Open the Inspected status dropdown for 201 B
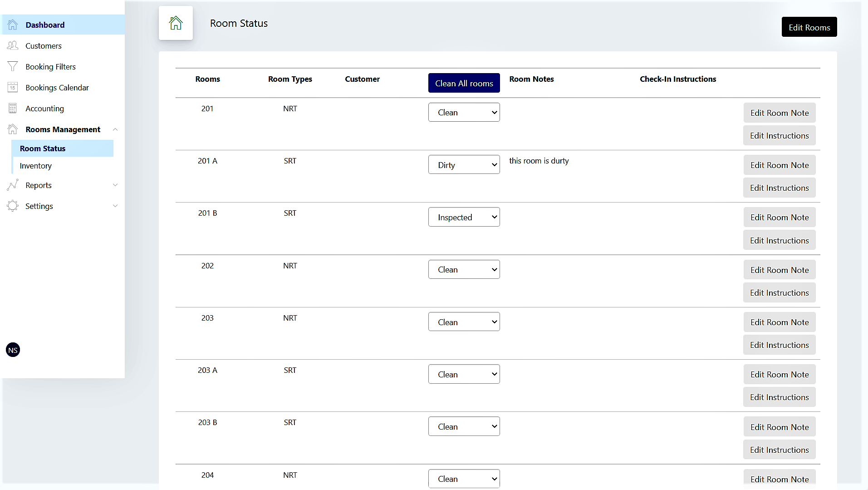Image resolution: width=868 pixels, height=490 pixels. click(x=464, y=217)
